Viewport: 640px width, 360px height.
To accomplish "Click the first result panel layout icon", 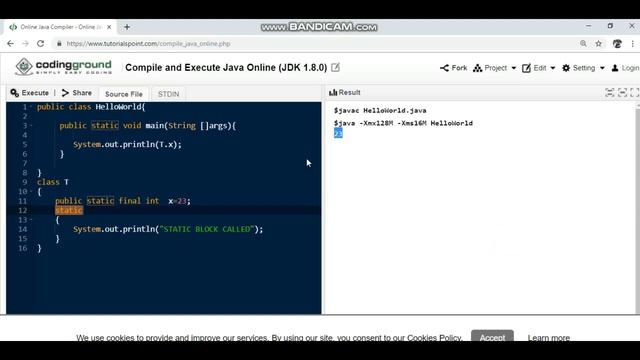I will tap(609, 93).
